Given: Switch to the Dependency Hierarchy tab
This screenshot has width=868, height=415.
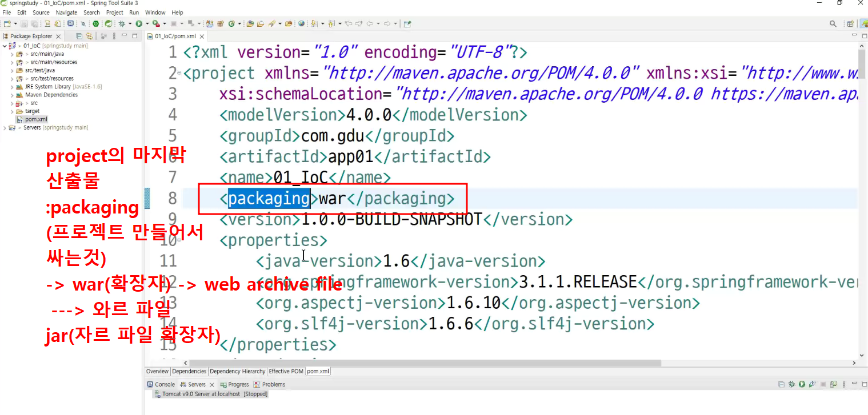Looking at the screenshot, I should [x=237, y=371].
